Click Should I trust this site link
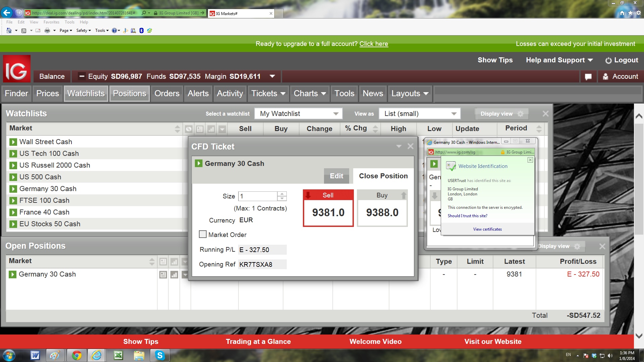Image resolution: width=644 pixels, height=362 pixels. pyautogui.click(x=467, y=216)
